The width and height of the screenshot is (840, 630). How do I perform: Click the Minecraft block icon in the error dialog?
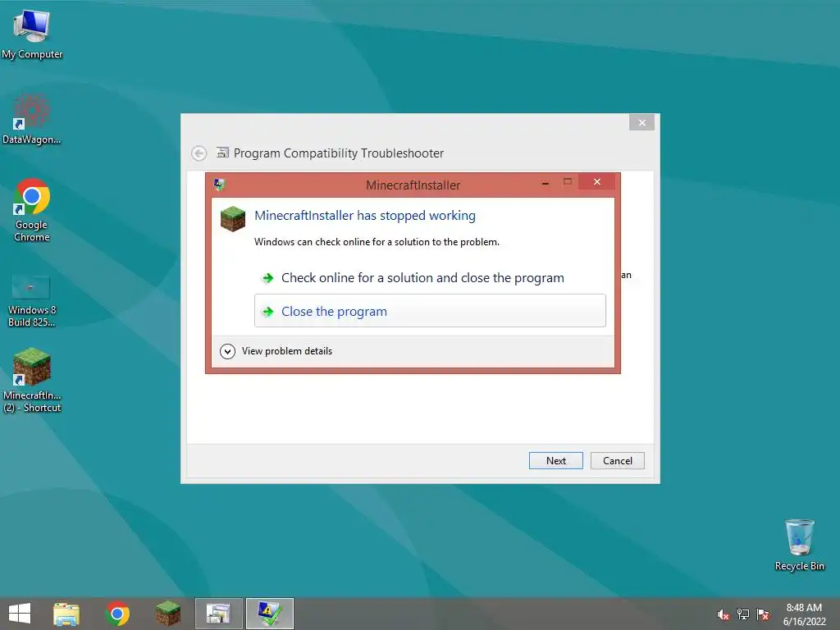[x=232, y=219]
